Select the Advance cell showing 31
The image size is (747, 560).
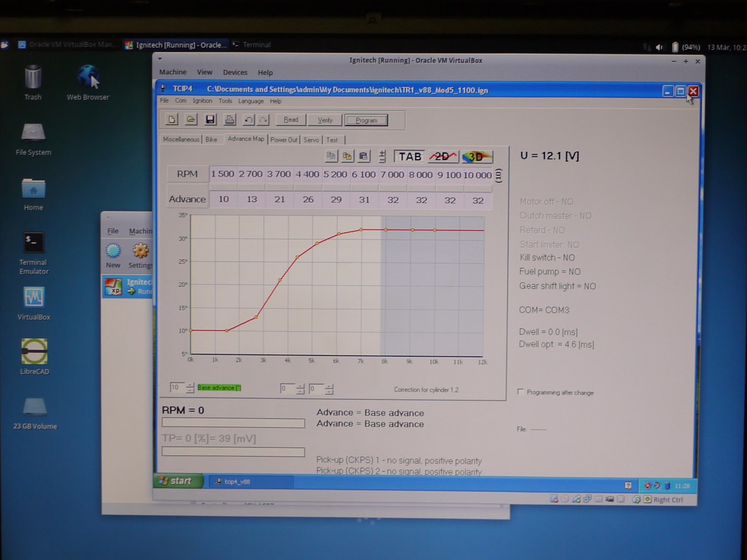(364, 200)
